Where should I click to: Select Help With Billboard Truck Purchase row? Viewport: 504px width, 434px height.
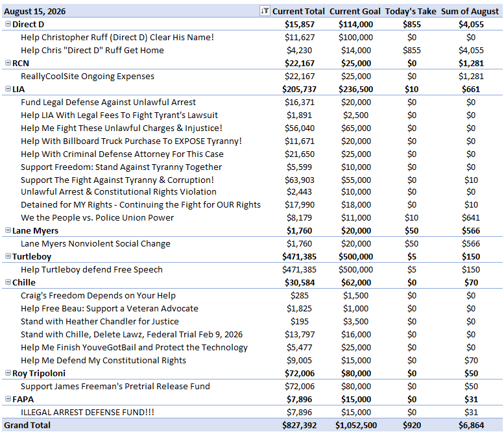(x=131, y=141)
